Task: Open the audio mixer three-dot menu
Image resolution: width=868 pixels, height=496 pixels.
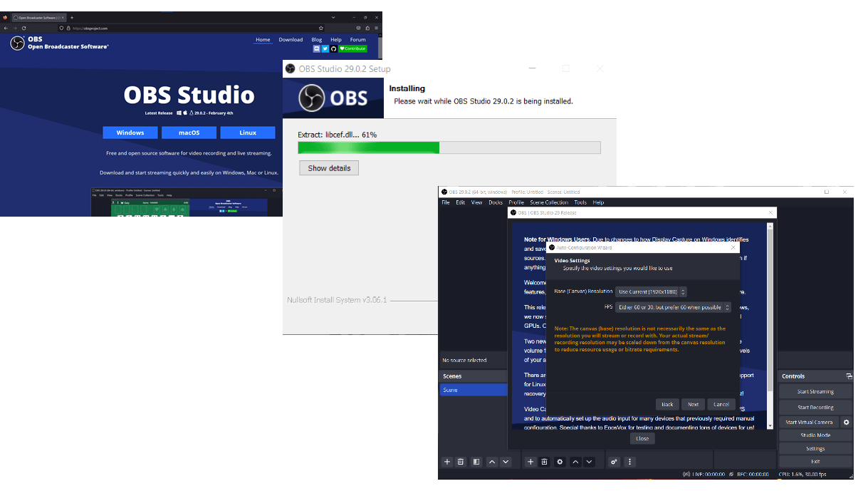Action: click(x=629, y=462)
